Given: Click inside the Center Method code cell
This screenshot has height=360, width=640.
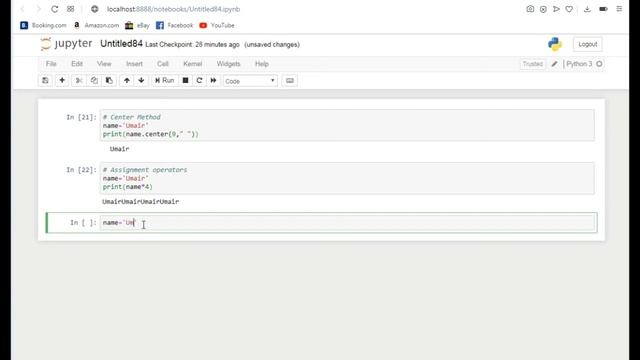Looking at the screenshot, I should pos(347,125).
